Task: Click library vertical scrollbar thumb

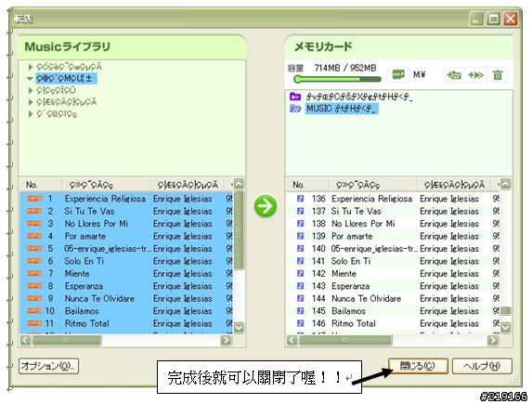Action: pos(239,229)
